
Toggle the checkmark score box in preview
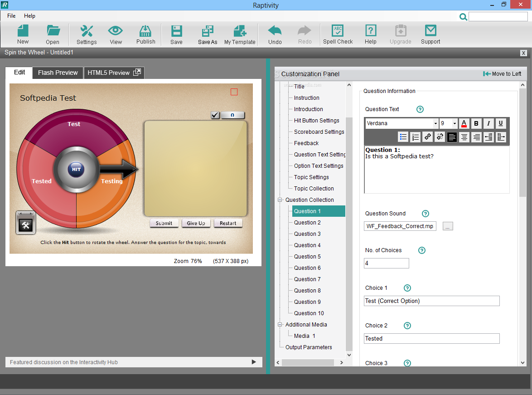[x=215, y=115]
